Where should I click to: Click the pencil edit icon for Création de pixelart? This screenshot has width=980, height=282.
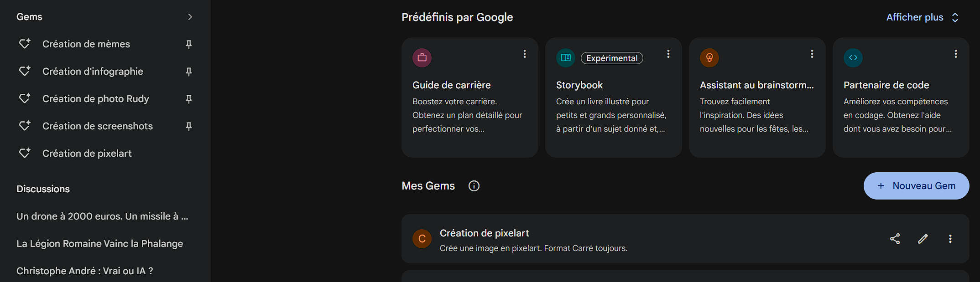(x=923, y=239)
